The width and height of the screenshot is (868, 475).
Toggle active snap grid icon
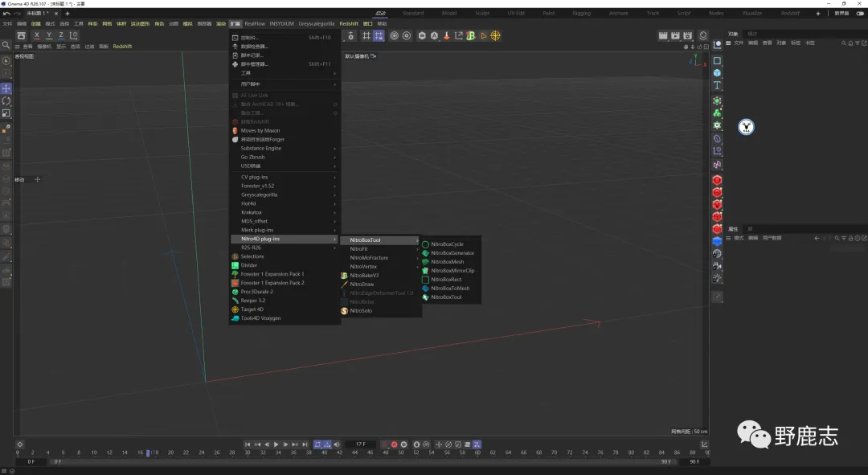point(379,35)
